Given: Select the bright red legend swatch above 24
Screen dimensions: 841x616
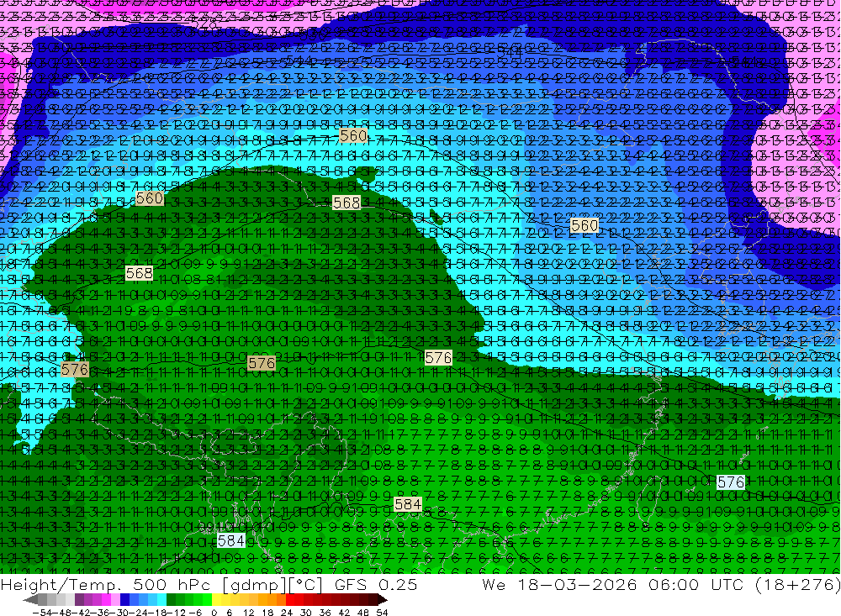Looking at the screenshot, I should (290, 600).
